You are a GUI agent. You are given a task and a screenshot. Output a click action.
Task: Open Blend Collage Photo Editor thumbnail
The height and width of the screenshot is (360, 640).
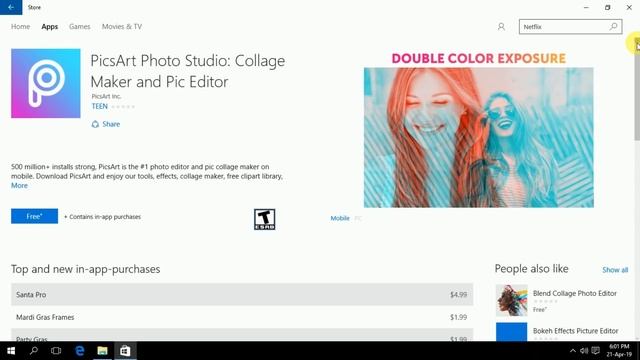(x=512, y=300)
